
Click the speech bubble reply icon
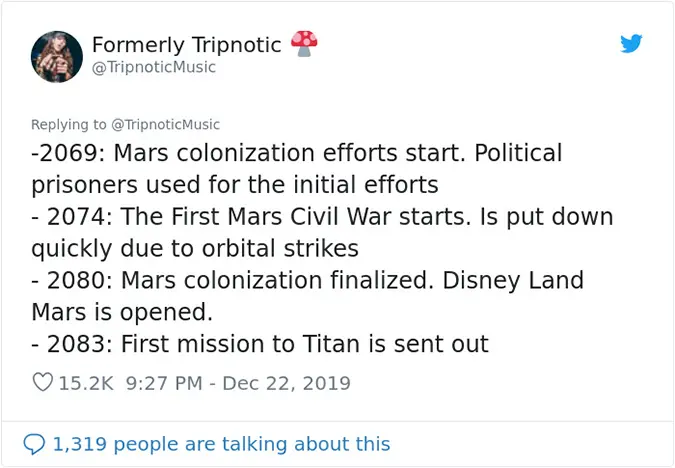point(34,443)
